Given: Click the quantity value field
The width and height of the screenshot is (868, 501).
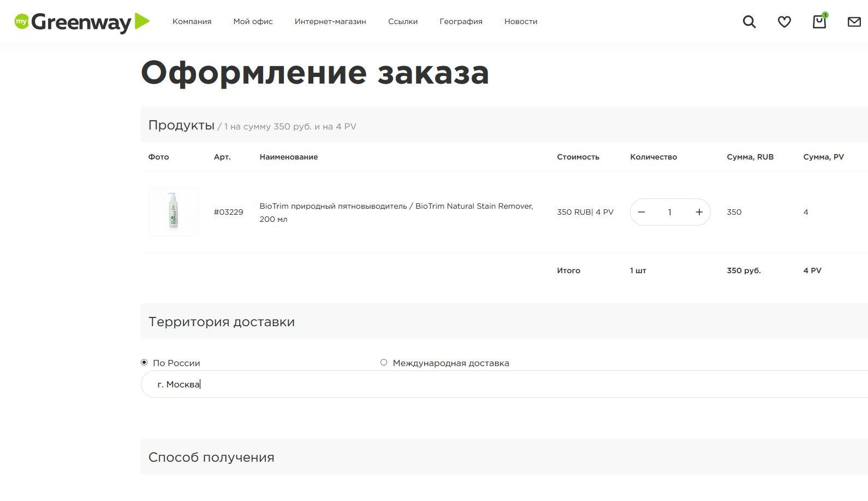Looking at the screenshot, I should point(670,212).
